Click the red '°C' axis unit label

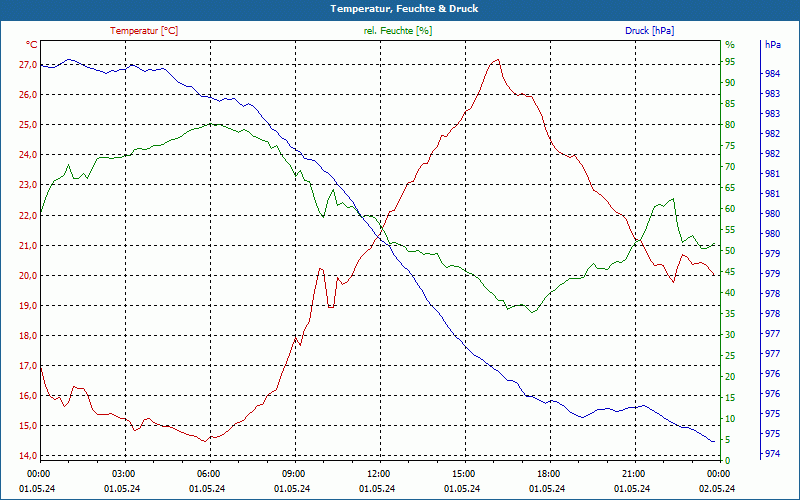tap(32, 45)
